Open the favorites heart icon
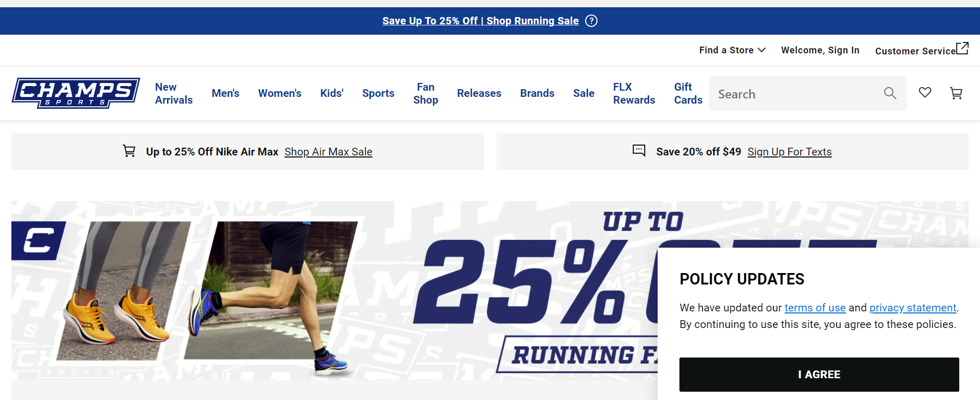This screenshot has width=980, height=400. pos(925,93)
